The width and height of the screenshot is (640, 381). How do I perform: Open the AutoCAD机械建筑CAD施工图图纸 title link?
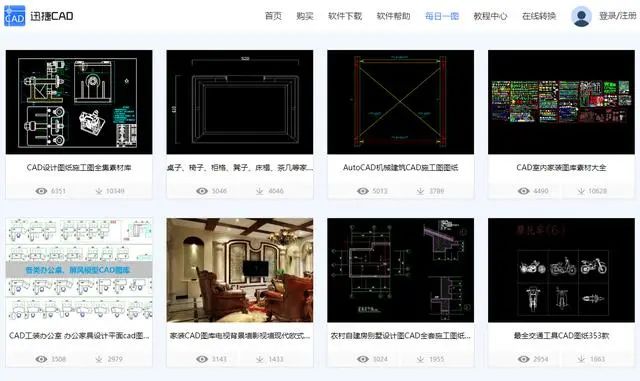coord(400,167)
